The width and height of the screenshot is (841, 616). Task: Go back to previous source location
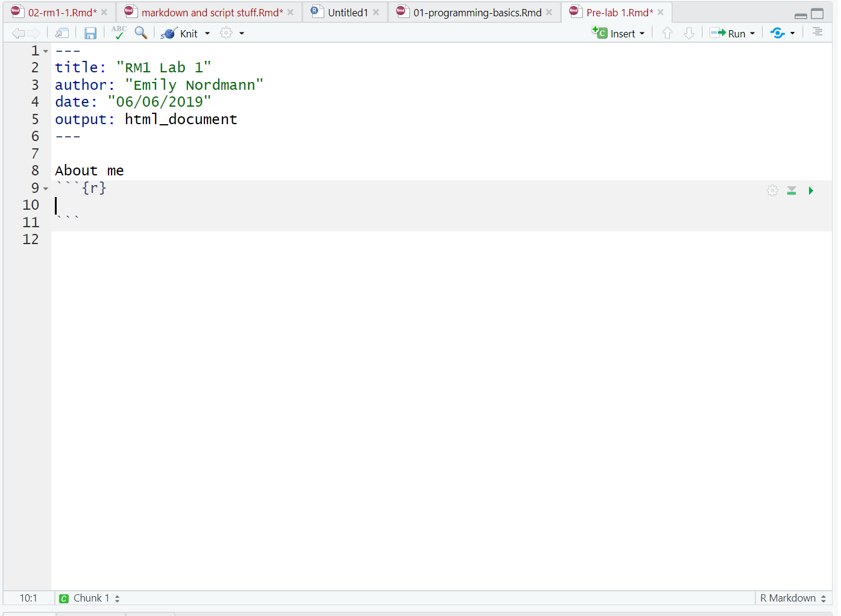(x=19, y=34)
